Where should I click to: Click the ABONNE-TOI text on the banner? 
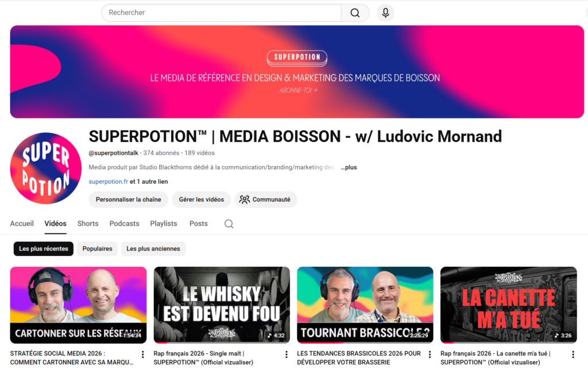pos(297,90)
